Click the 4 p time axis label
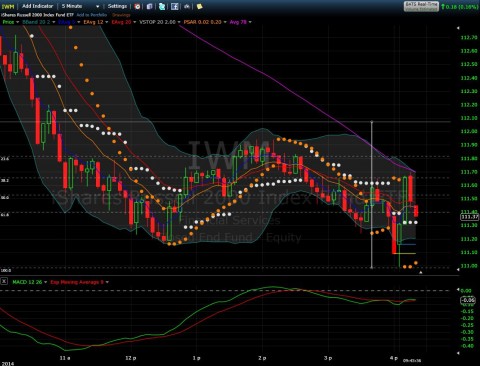The width and height of the screenshot is (480, 366). [394, 358]
